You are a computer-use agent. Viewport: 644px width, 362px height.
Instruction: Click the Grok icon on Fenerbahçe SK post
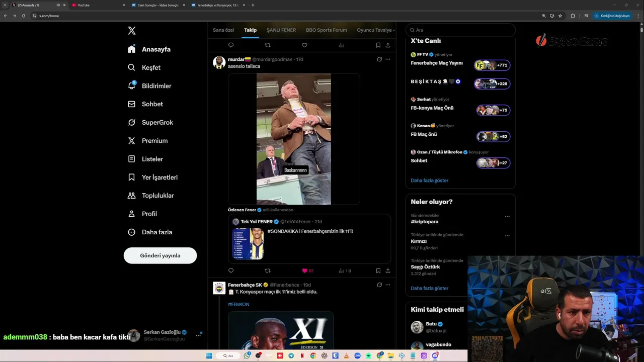379,285
